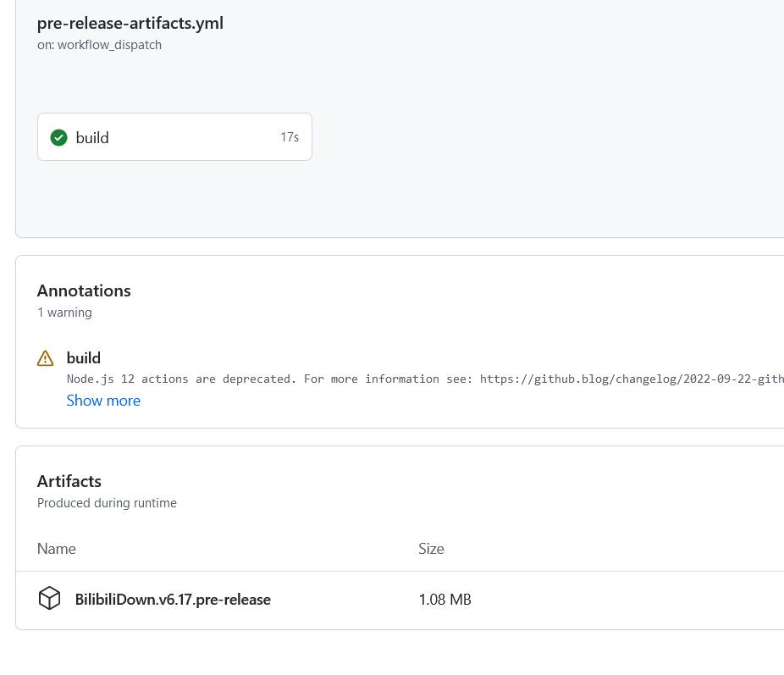Click empty workflow graph area right of build job
This screenshot has height=675, width=784.
point(542,137)
